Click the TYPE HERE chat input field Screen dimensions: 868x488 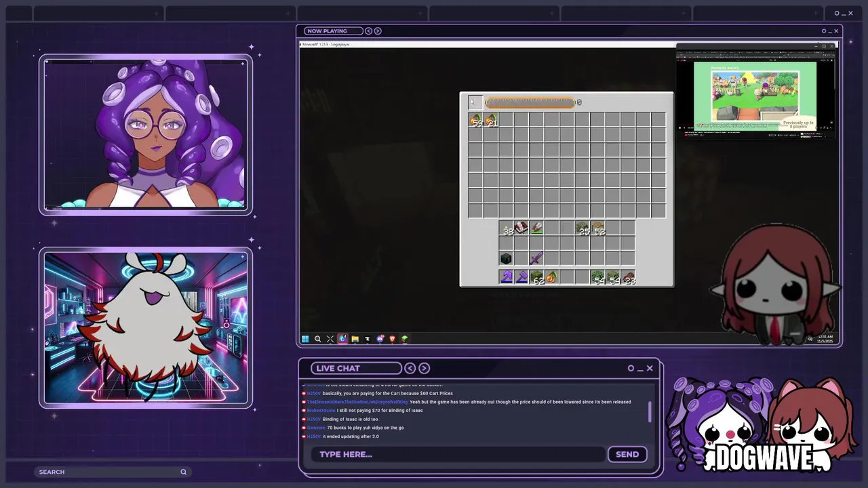(458, 454)
